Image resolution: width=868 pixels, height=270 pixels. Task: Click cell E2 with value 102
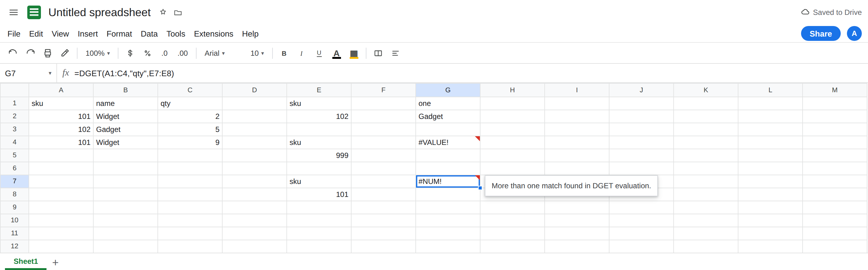(319, 116)
